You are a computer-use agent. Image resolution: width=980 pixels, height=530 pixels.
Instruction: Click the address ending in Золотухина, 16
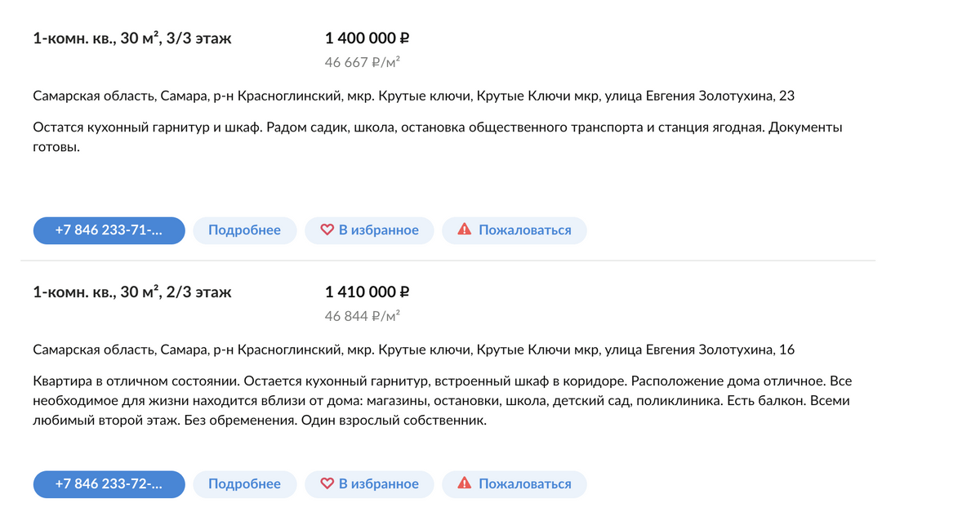(413, 350)
